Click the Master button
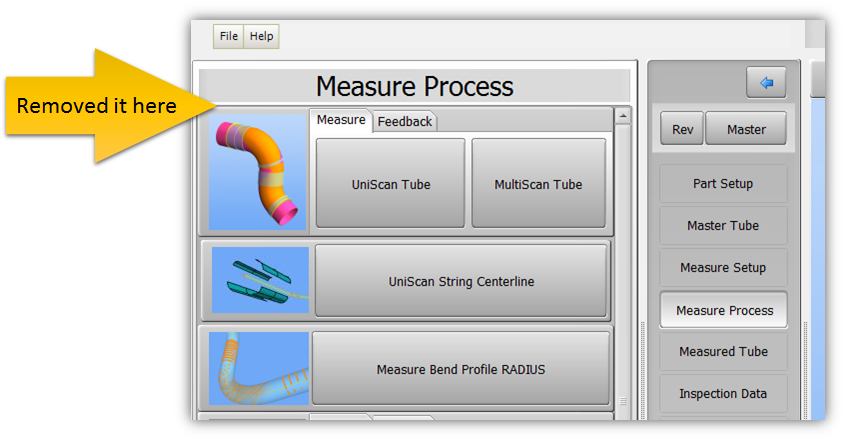Image resolution: width=845 pixels, height=440 pixels. (x=746, y=129)
